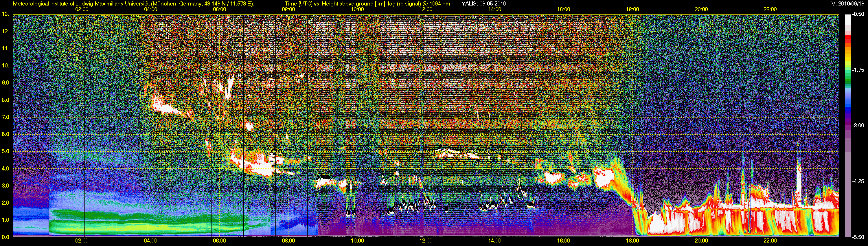Click the 12:00 label on the bottom time axis
Image resolution: width=868 pixels, height=246 pixels.
tap(426, 241)
